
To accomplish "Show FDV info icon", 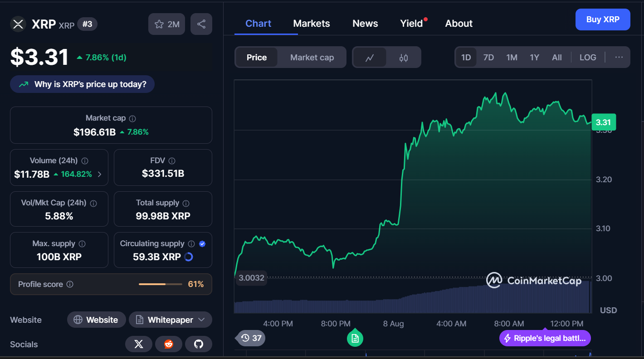I will 171,161.
